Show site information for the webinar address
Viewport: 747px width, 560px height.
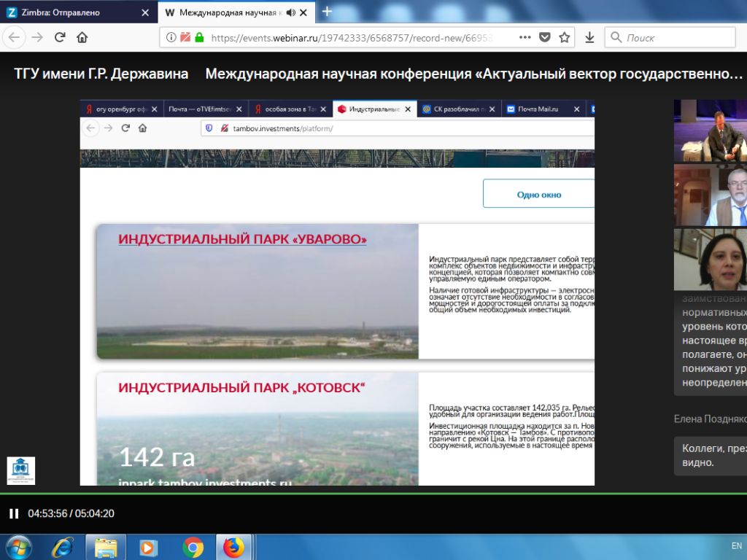click(171, 37)
